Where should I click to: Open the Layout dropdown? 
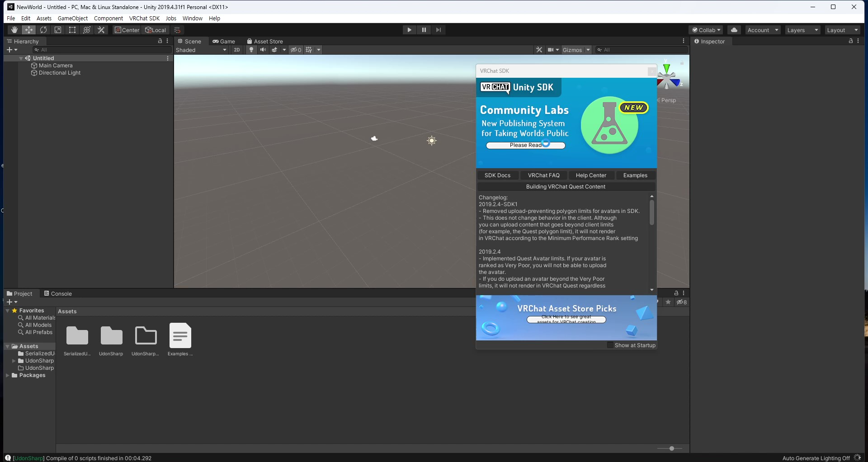pyautogui.click(x=842, y=30)
